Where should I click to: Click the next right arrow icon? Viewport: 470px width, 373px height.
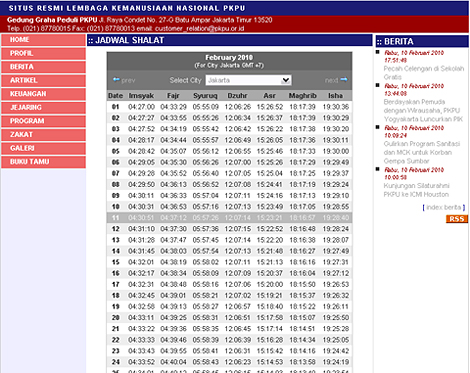click(344, 80)
